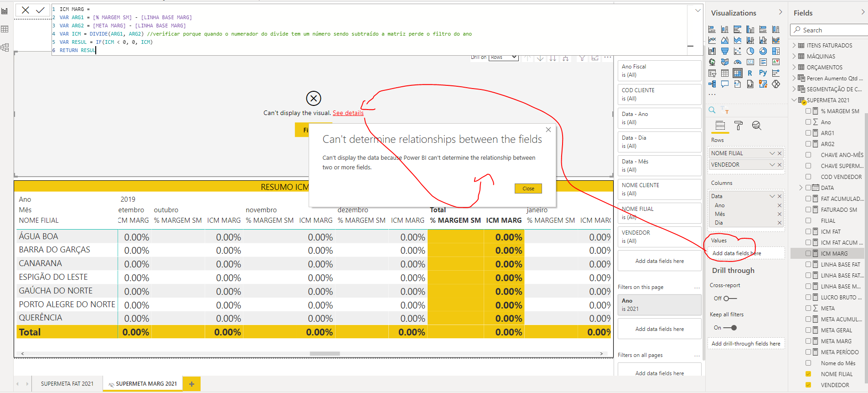
Task: Toggle the Cross-report switch
Action: coord(730,299)
